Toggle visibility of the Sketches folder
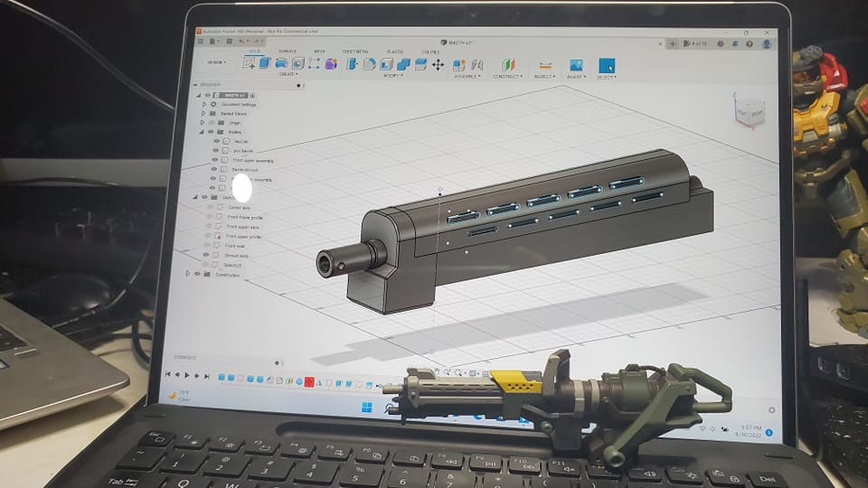 point(204,197)
